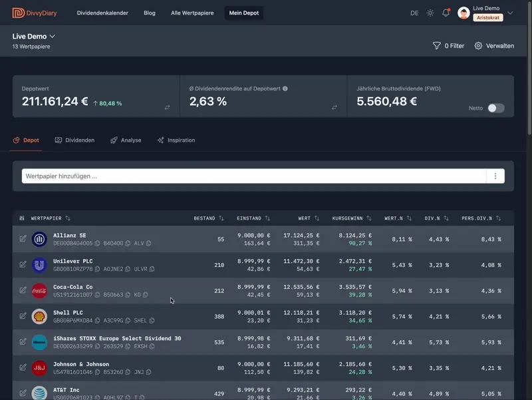
Task: Open the DE language selector
Action: [414, 13]
